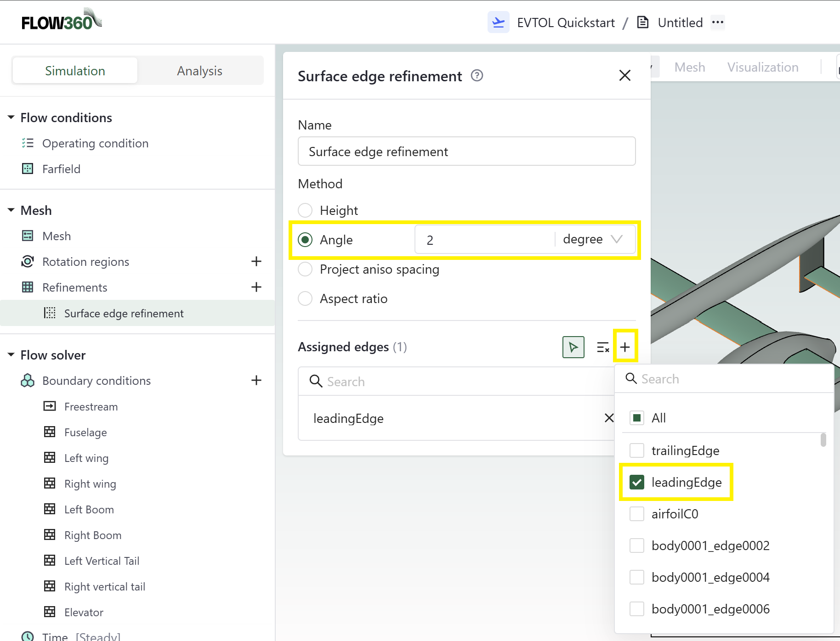Open the Visualization tab
This screenshot has width=840, height=641.
pos(762,67)
